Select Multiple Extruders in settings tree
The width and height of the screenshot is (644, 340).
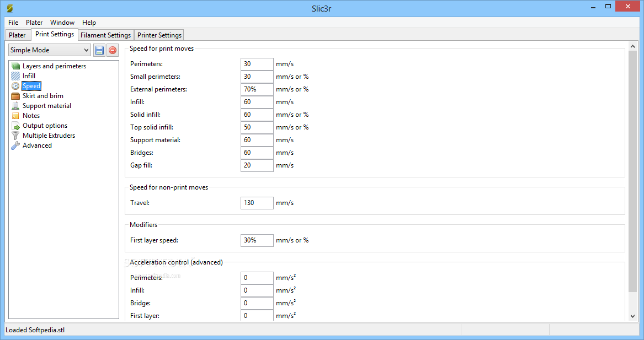(x=49, y=136)
